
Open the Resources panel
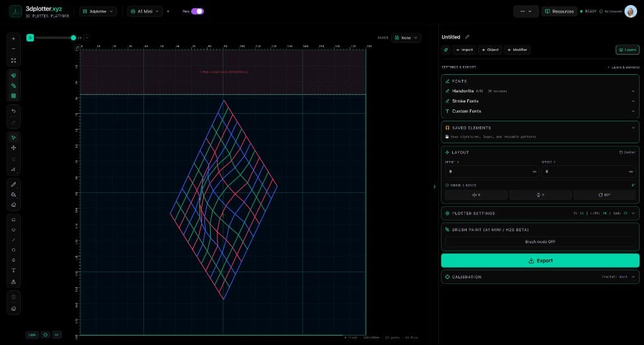(559, 11)
